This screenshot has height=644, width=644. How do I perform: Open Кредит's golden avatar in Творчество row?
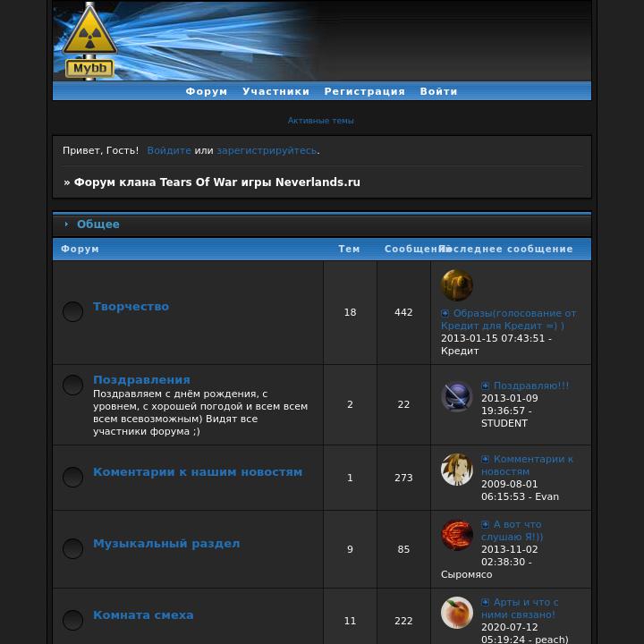point(457,285)
